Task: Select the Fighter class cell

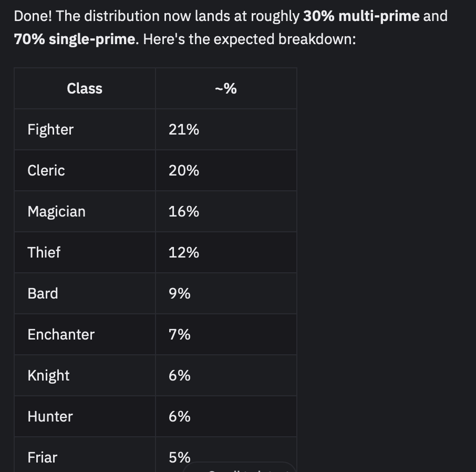Action: point(51,129)
